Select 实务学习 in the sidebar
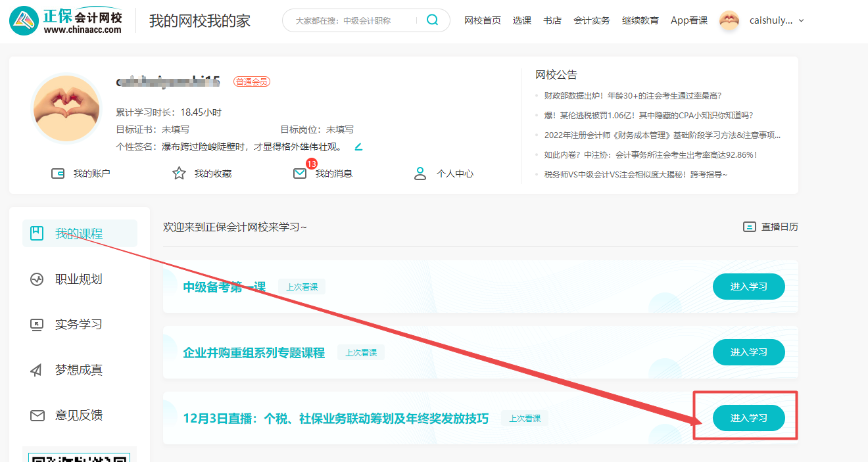 click(x=80, y=325)
